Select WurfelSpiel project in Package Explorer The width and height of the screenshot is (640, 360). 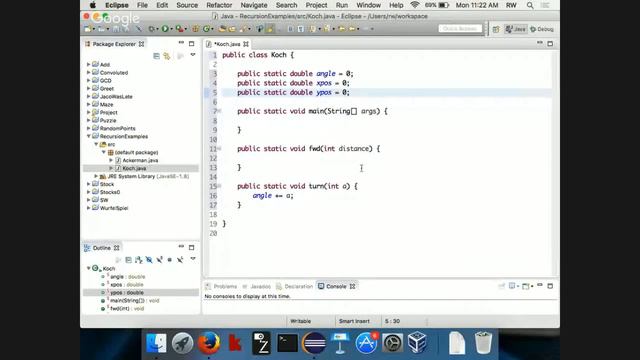point(113,208)
